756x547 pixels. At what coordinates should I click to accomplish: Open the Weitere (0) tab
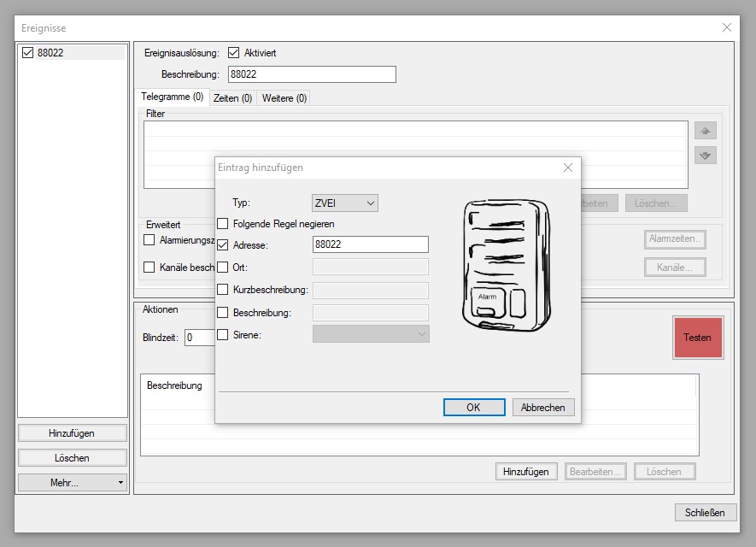[284, 98]
